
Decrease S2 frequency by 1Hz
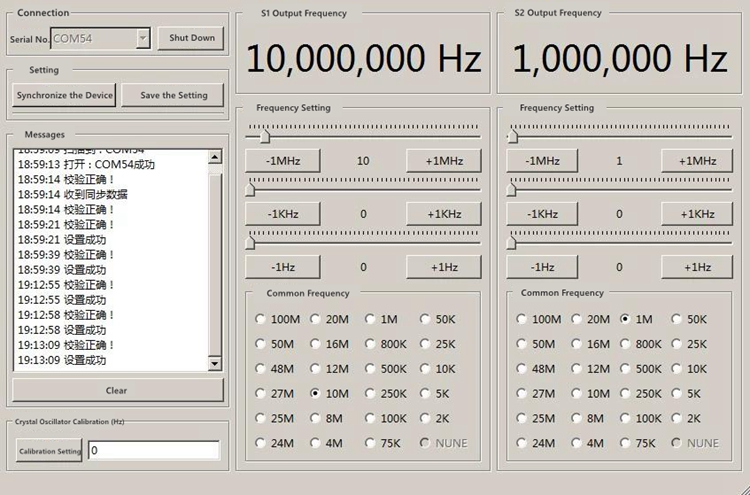coord(541,267)
